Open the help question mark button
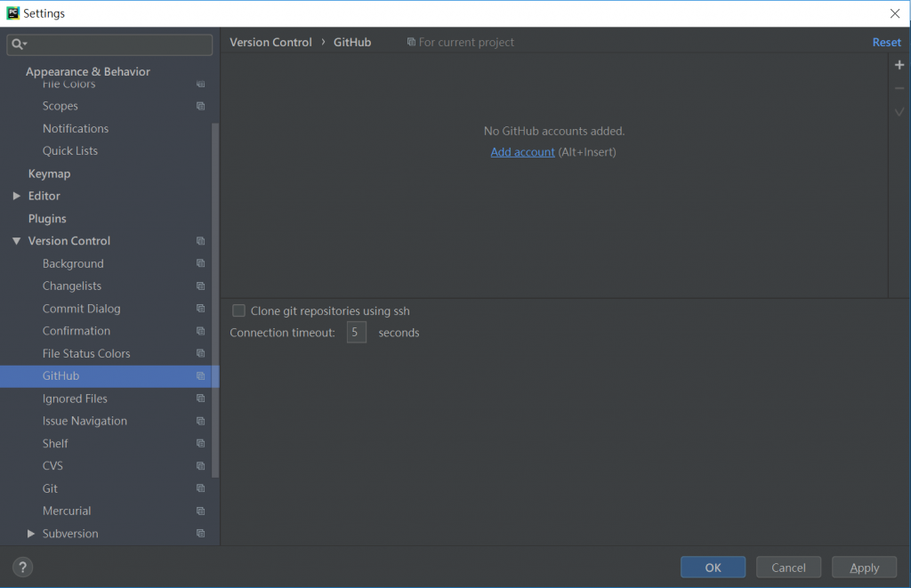 [x=22, y=567]
